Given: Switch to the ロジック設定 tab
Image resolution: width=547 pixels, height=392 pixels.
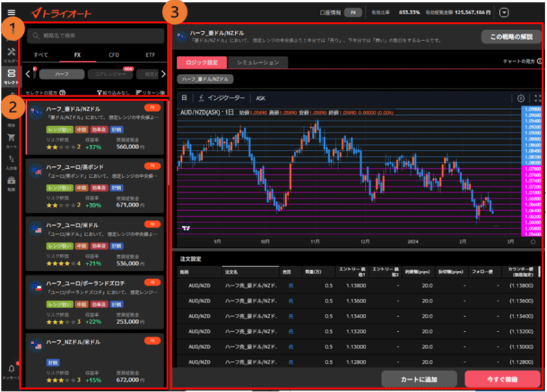Looking at the screenshot, I should click(x=202, y=62).
